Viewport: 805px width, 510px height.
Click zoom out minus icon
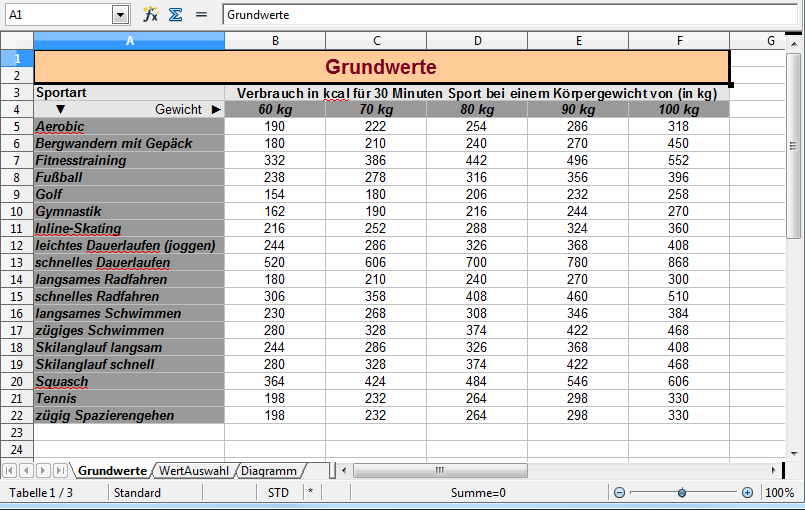[620, 493]
